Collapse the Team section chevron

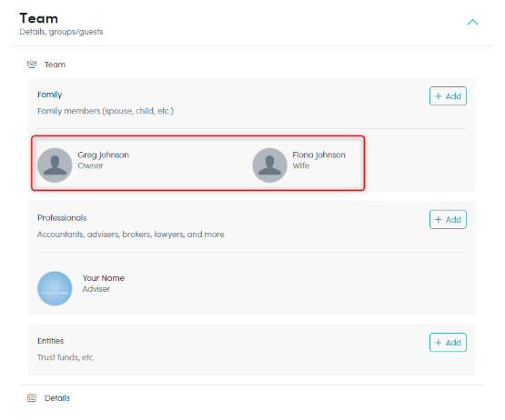click(x=472, y=22)
